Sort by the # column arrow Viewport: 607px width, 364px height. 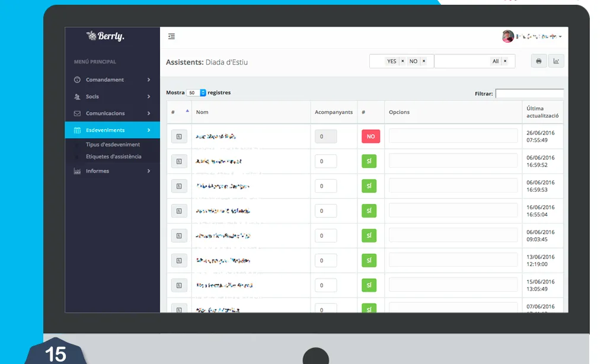[x=187, y=111]
